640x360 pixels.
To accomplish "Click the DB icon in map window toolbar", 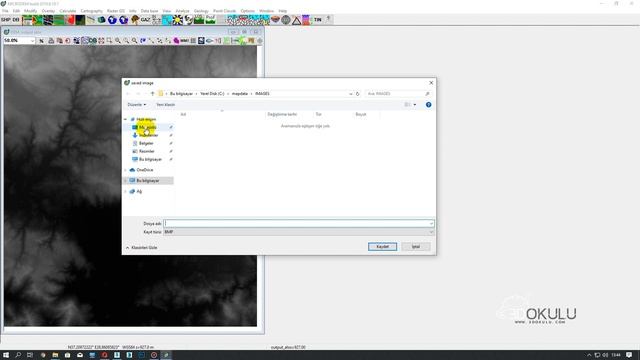I will 93,41.
